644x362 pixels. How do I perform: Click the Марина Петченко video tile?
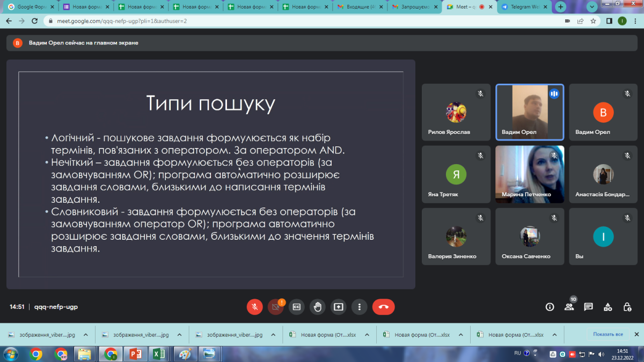click(x=530, y=174)
